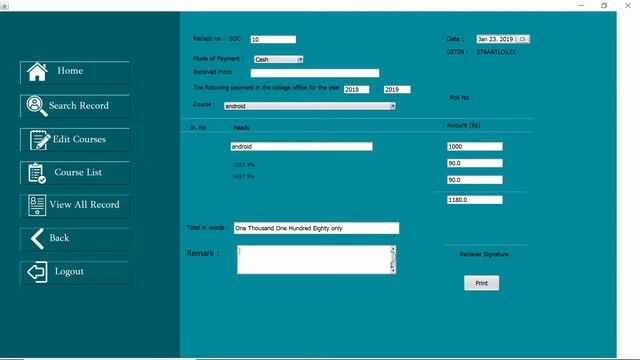The width and height of the screenshot is (640, 360).
Task: Click the total amount field 1180.0
Action: tap(475, 200)
